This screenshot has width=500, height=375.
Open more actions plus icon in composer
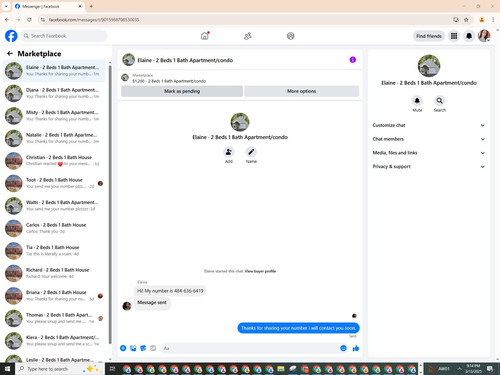123,348
